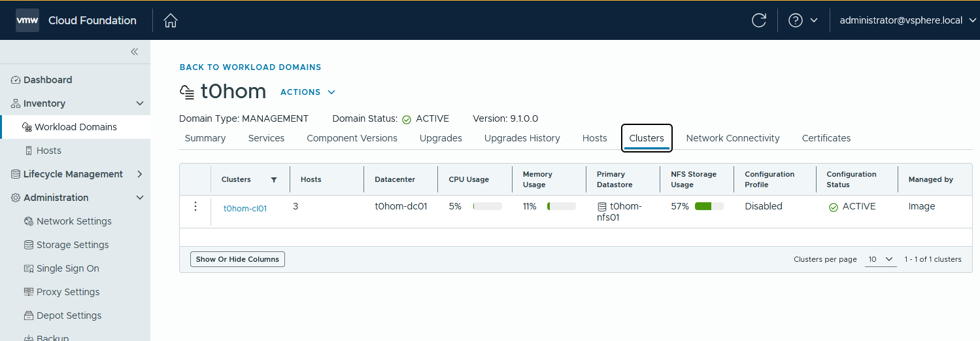Image resolution: width=980 pixels, height=341 pixels.
Task: Click the refresh icon in header
Action: (759, 20)
